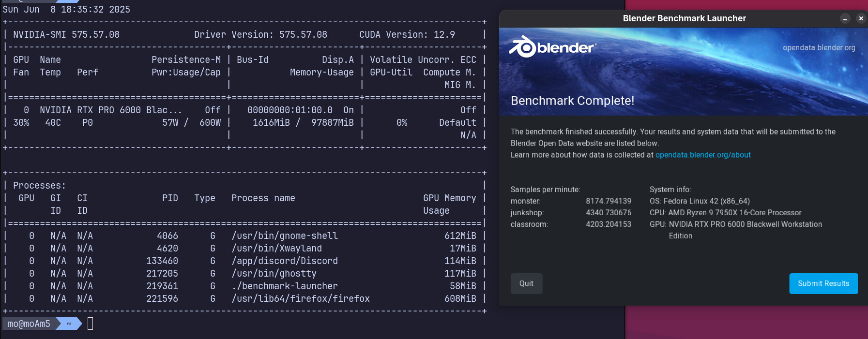Click PID 219361 in the process table
Screen dimensions: 868x339
(x=162, y=286)
